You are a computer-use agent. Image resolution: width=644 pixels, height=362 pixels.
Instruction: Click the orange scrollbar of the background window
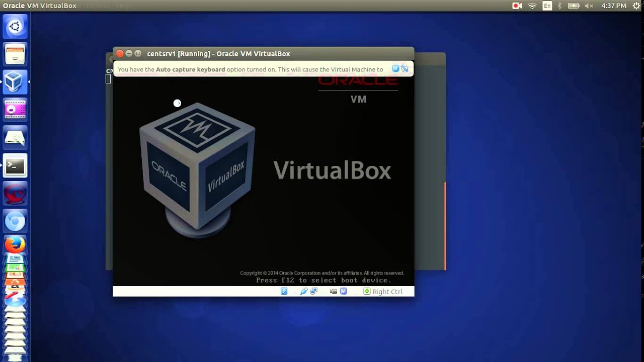tap(445, 226)
